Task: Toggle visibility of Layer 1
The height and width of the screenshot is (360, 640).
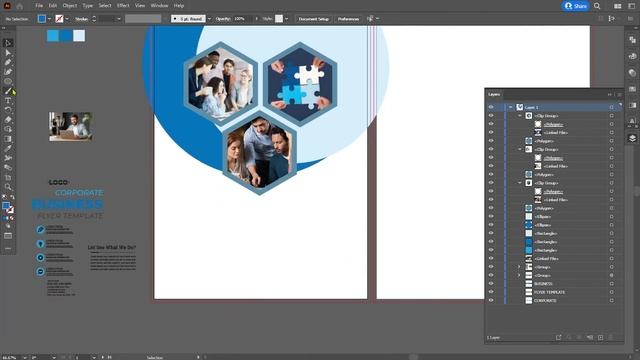Action: click(491, 107)
